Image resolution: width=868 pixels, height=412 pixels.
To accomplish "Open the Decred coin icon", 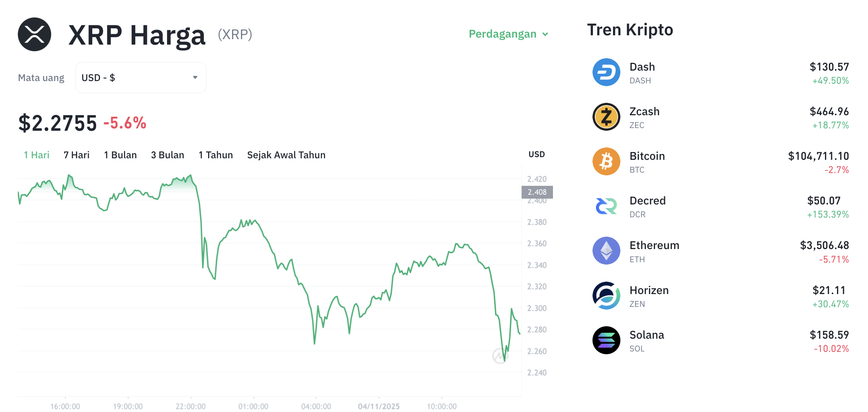I will (606, 206).
